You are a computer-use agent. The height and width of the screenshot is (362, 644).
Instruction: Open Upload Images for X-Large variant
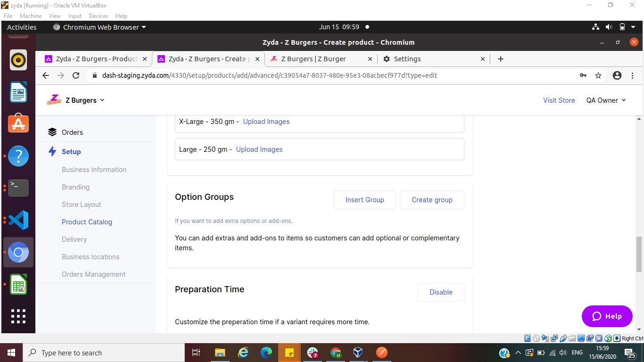(x=266, y=122)
